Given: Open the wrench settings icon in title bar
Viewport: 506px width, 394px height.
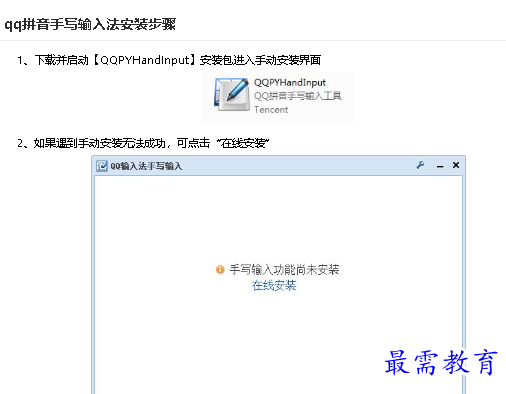Looking at the screenshot, I should click(420, 165).
